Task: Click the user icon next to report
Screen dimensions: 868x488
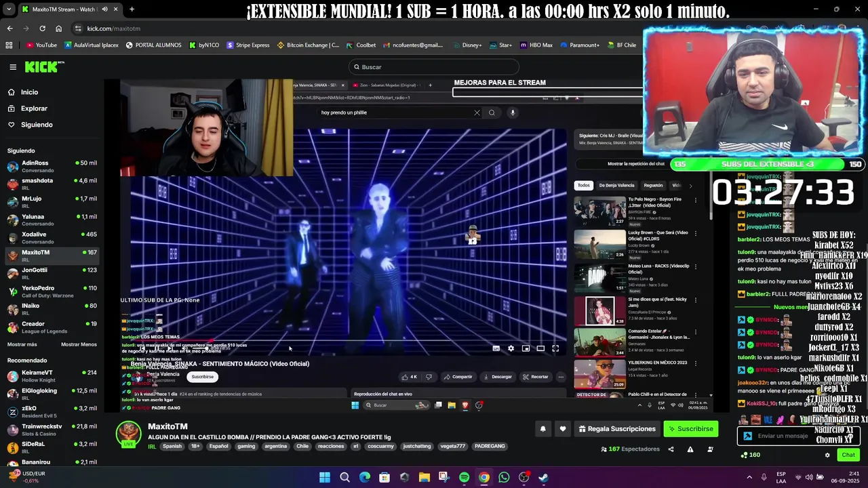Action: (710, 449)
